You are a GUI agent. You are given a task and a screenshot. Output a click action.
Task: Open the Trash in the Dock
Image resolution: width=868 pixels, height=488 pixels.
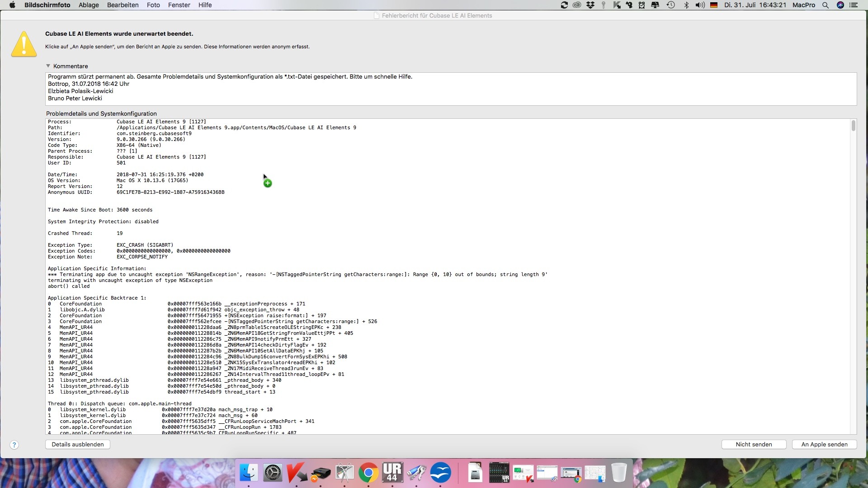pos(619,473)
